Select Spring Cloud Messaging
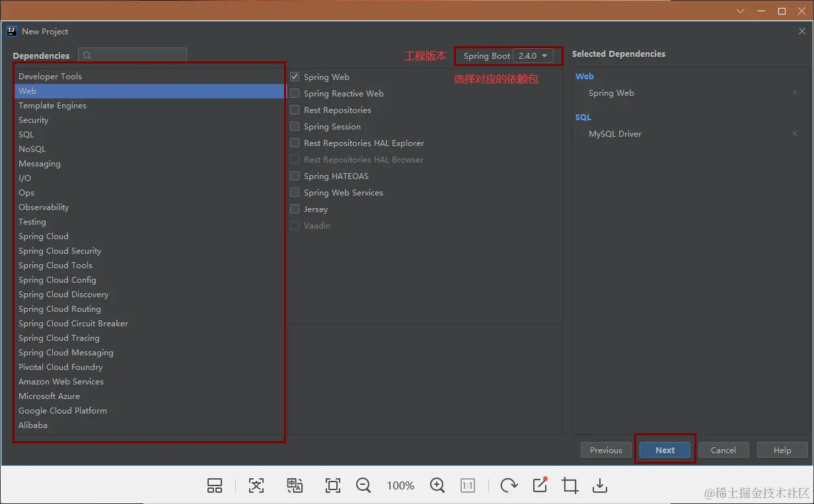The height and width of the screenshot is (504, 814). pyautogui.click(x=149, y=353)
